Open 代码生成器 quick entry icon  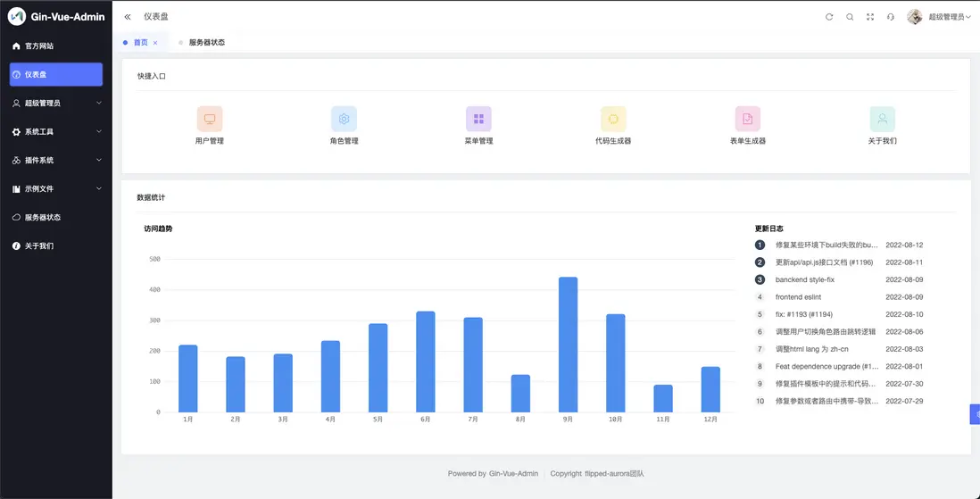point(613,119)
